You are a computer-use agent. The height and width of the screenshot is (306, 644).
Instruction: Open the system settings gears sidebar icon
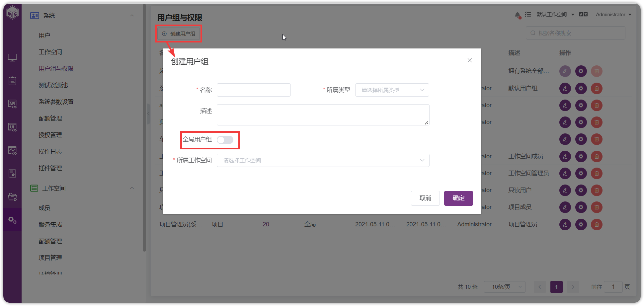[13, 220]
